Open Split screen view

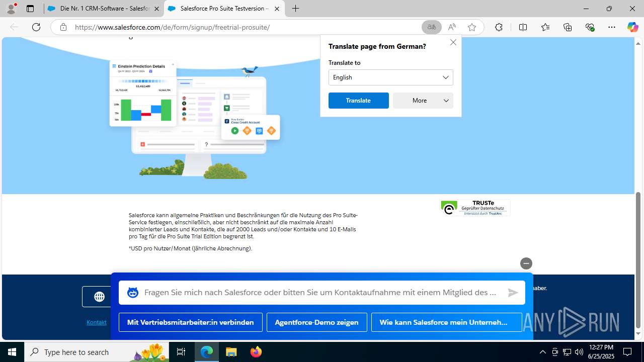[523, 27]
